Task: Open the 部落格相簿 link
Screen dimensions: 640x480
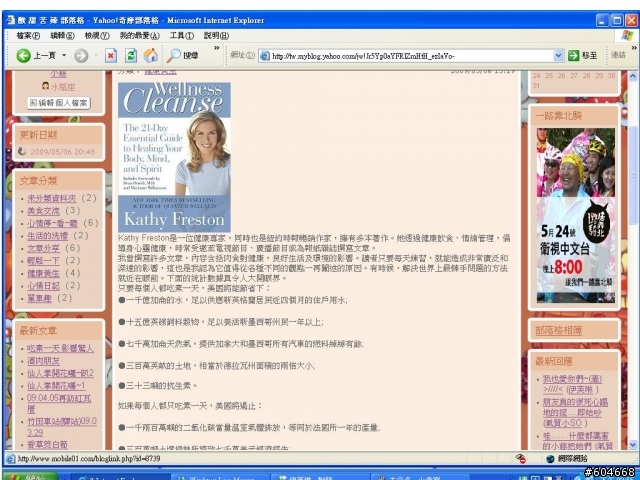Action: coord(558,330)
